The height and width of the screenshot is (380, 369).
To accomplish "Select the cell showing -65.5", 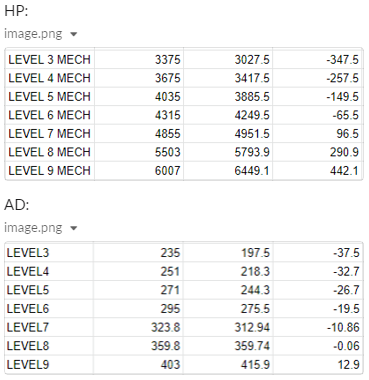I will click(x=317, y=115).
